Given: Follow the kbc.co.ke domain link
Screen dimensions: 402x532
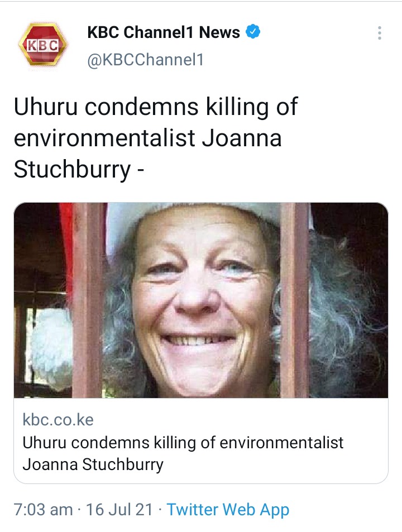Looking at the screenshot, I should coord(58,420).
